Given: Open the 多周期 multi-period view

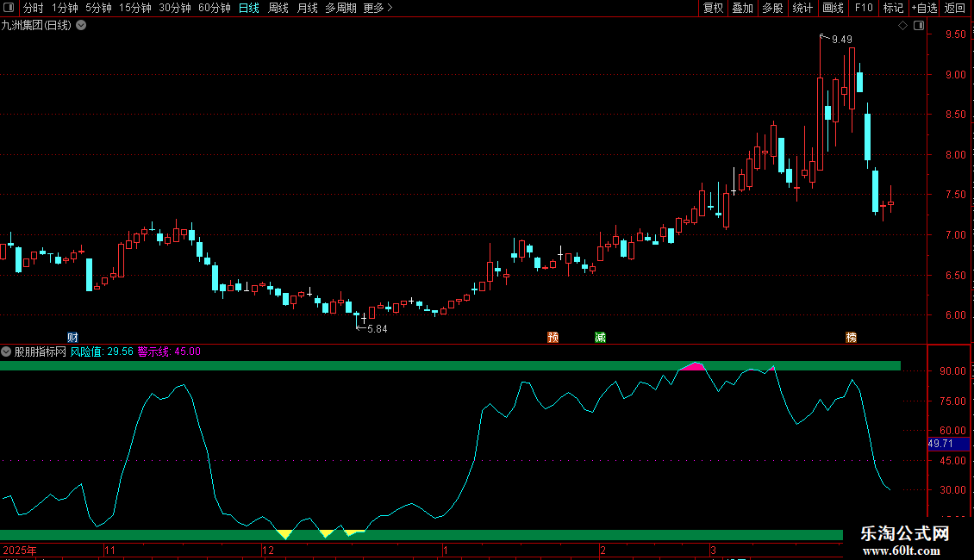Looking at the screenshot, I should point(340,8).
